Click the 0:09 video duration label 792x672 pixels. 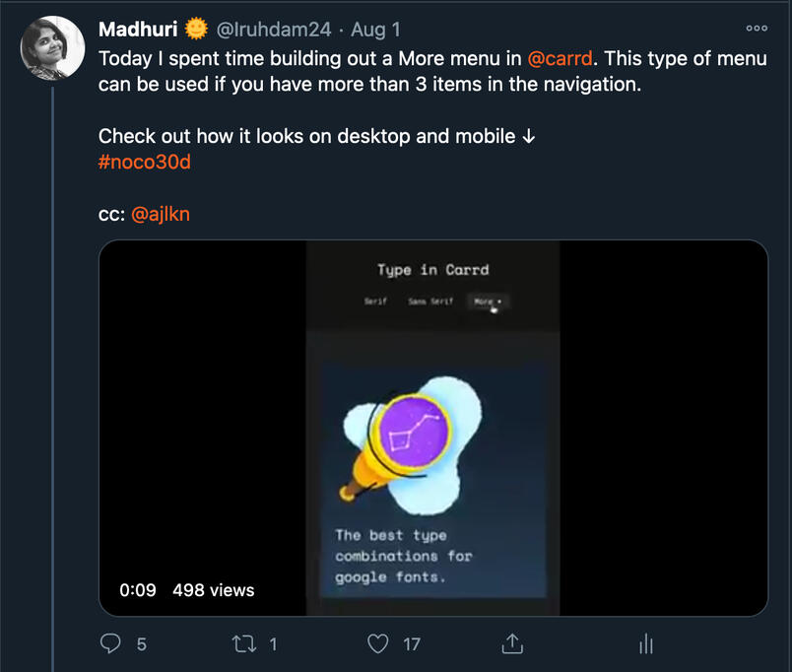138,590
